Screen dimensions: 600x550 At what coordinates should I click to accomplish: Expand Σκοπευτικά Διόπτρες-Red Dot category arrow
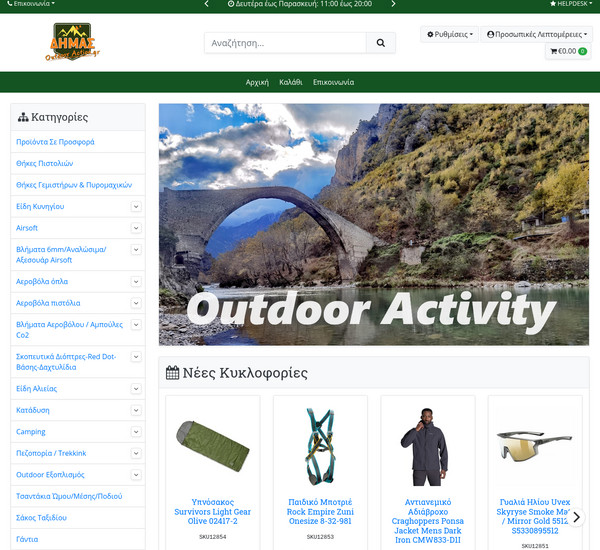[136, 357]
